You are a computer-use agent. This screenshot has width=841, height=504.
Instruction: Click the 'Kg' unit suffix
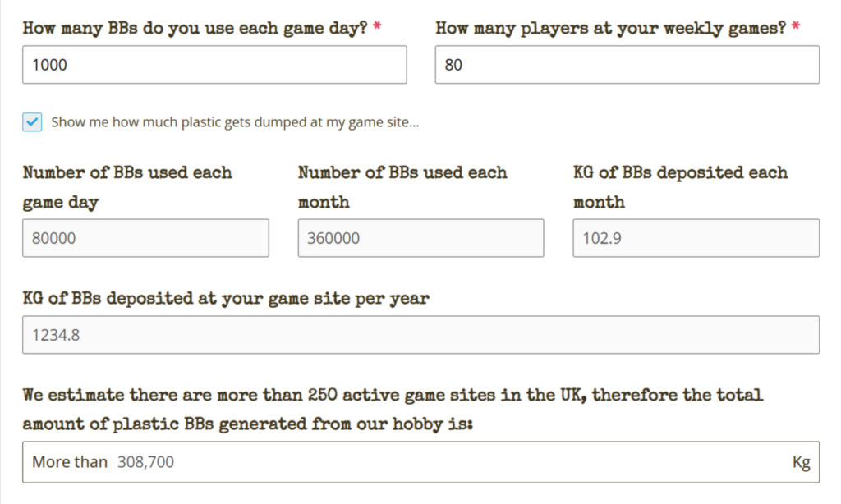(x=801, y=462)
